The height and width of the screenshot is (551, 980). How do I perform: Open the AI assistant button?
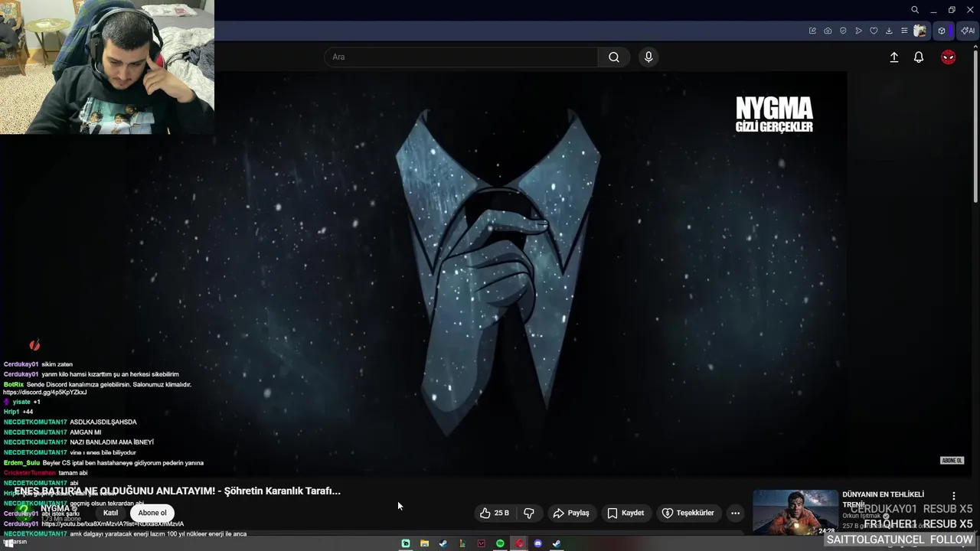968,31
